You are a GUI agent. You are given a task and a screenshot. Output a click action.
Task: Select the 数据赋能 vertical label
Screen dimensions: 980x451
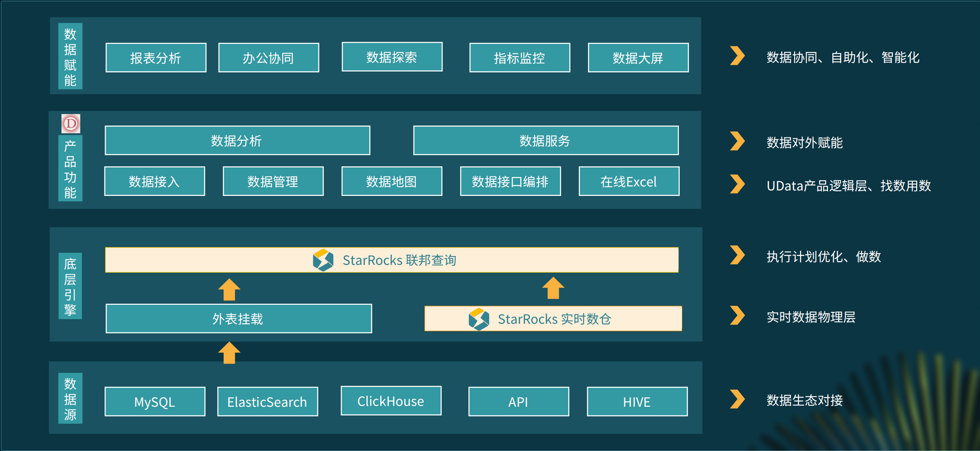pos(71,56)
